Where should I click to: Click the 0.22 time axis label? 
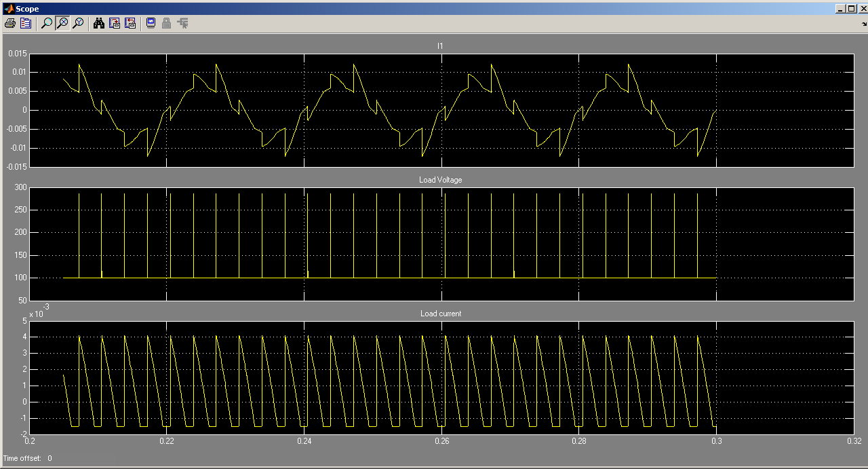(x=167, y=441)
